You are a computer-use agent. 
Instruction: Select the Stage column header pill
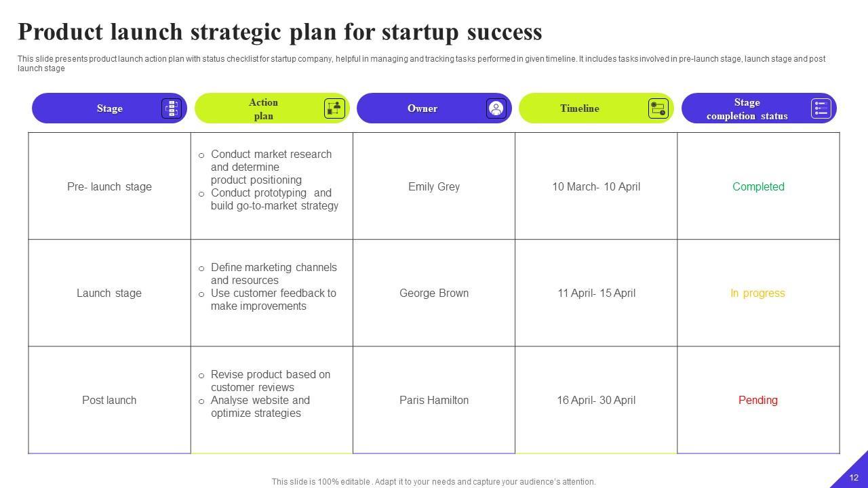[109, 108]
